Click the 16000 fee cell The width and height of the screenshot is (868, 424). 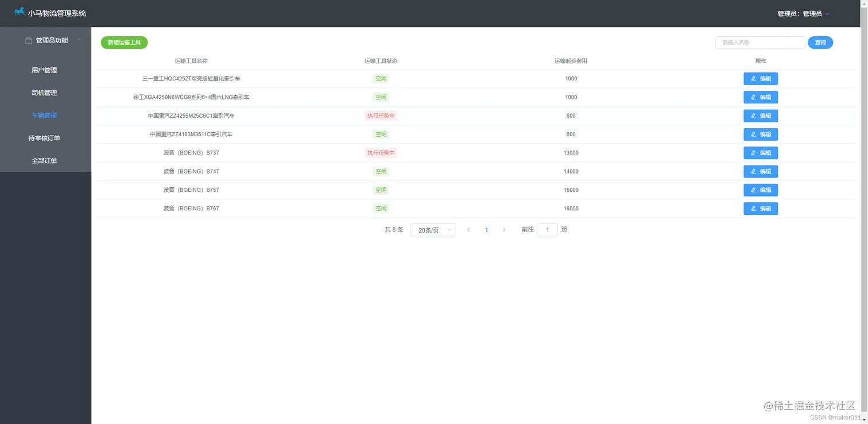coord(571,209)
